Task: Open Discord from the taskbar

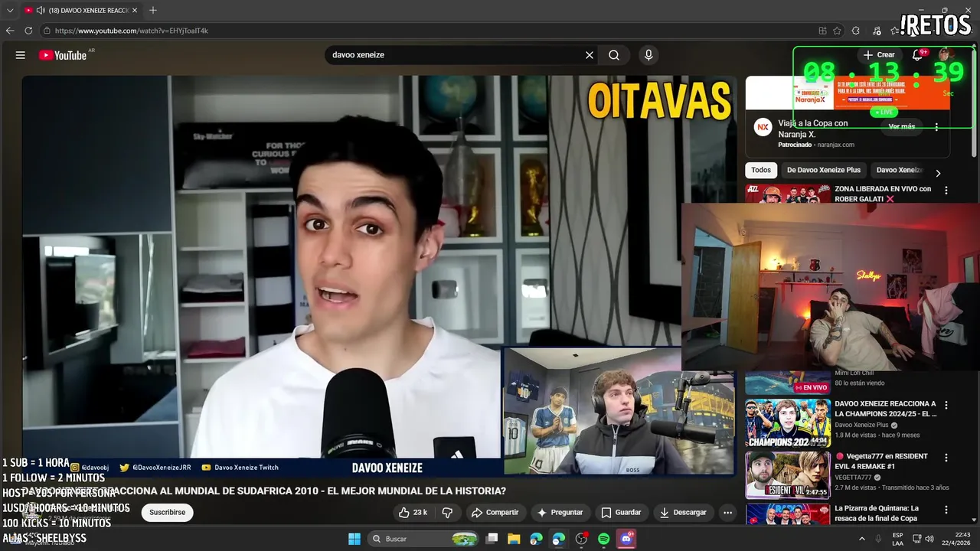Action: (x=626, y=539)
